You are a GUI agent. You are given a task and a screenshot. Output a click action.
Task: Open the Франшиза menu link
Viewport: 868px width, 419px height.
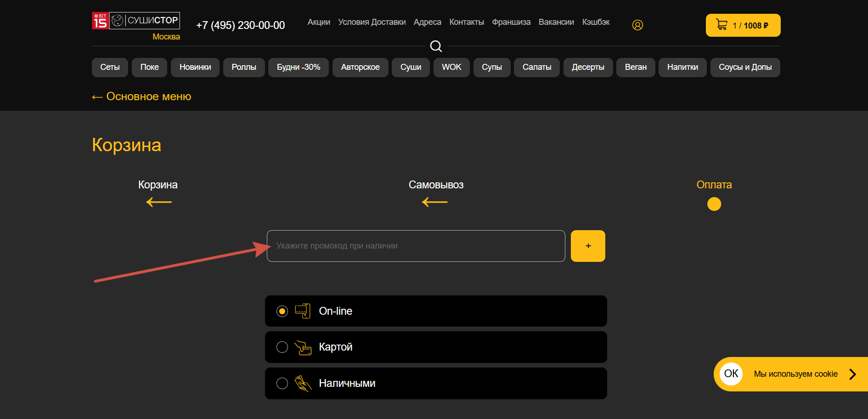(x=511, y=22)
